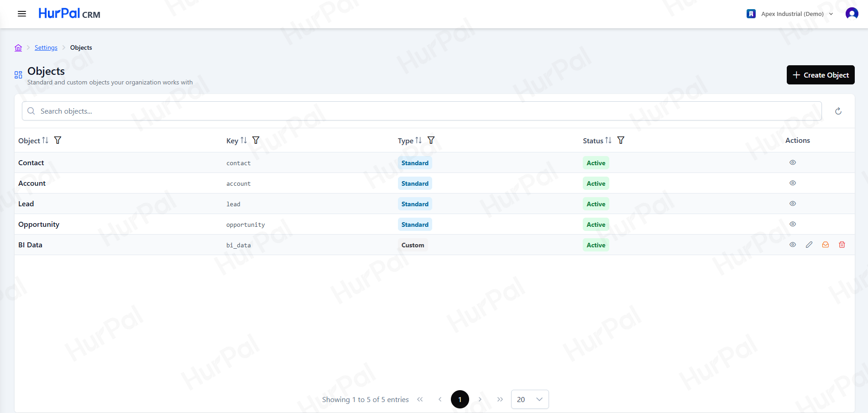The width and height of the screenshot is (868, 413).
Task: Sort by Object column
Action: [x=45, y=141]
